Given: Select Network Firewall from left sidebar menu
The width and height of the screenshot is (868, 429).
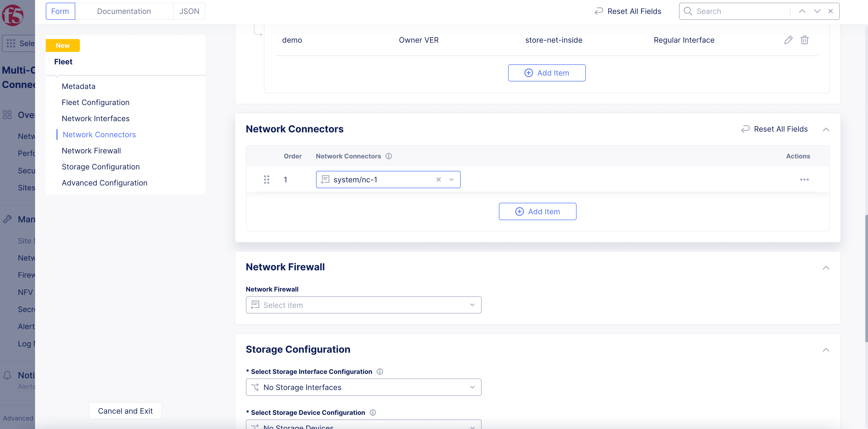Looking at the screenshot, I should coord(91,150).
